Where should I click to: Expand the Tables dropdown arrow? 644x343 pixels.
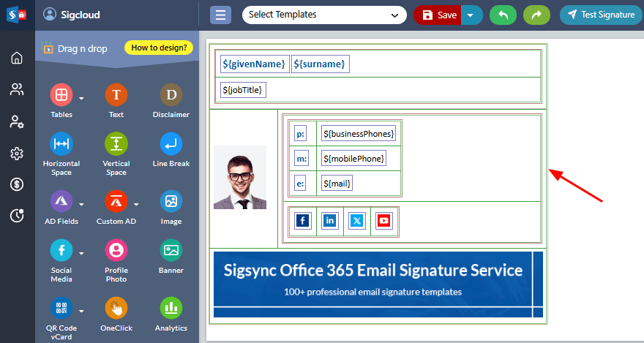click(x=82, y=98)
